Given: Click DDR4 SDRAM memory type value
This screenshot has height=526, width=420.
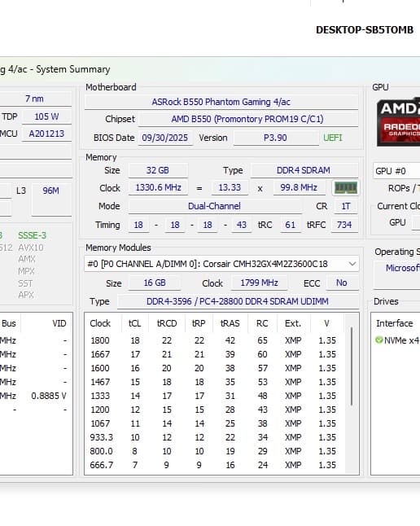Looking at the screenshot, I should click(x=304, y=170).
